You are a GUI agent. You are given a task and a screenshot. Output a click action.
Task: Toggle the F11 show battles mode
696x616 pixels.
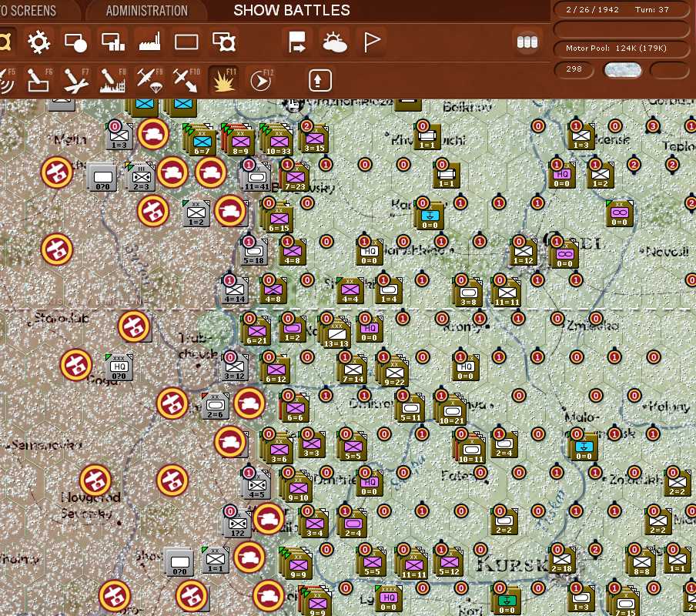(x=224, y=81)
